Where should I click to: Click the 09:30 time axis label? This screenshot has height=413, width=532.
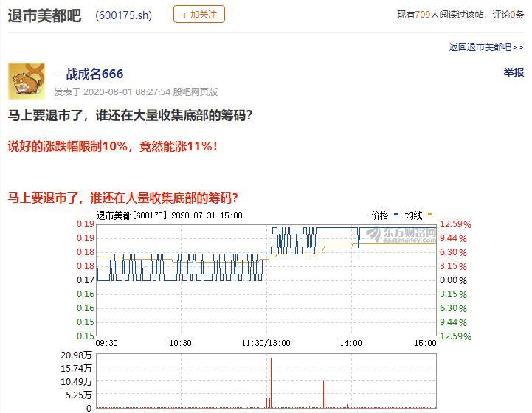coord(106,343)
